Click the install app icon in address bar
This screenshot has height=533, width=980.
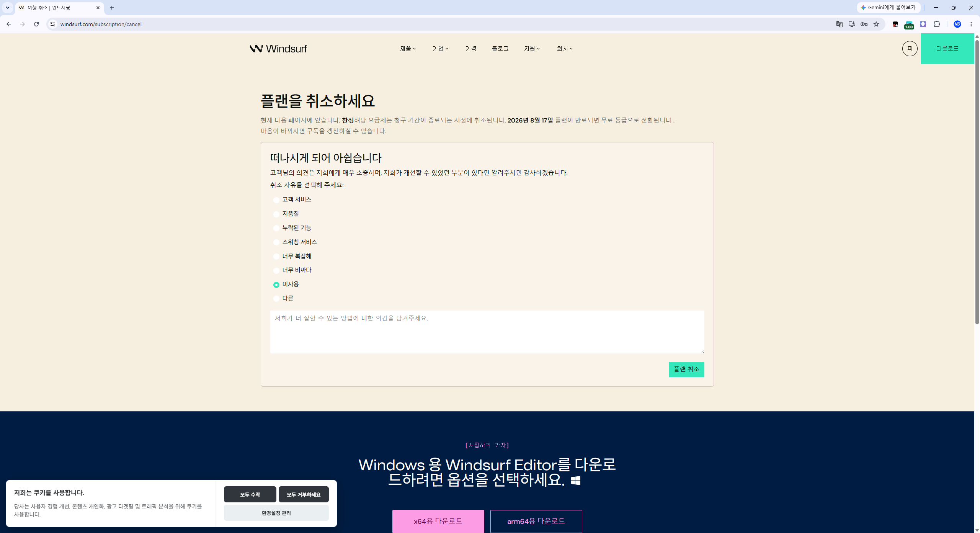click(x=852, y=24)
